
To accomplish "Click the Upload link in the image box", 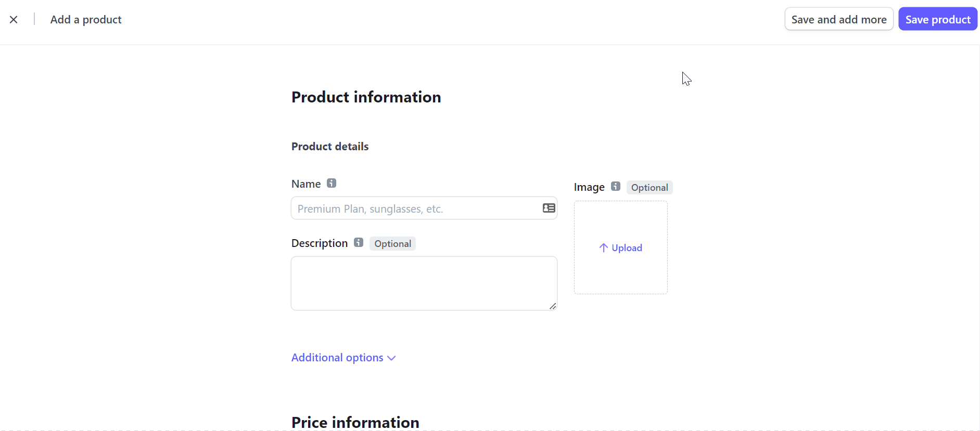I will point(627,247).
